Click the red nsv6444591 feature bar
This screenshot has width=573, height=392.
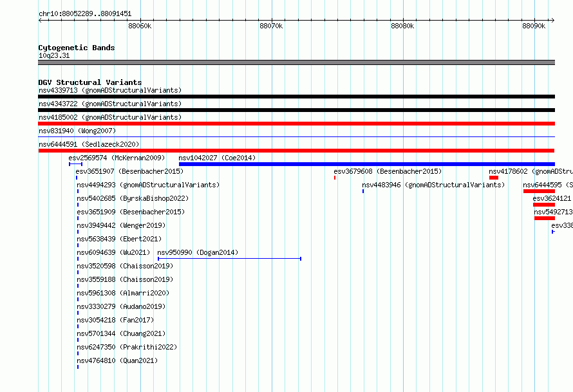(x=296, y=151)
